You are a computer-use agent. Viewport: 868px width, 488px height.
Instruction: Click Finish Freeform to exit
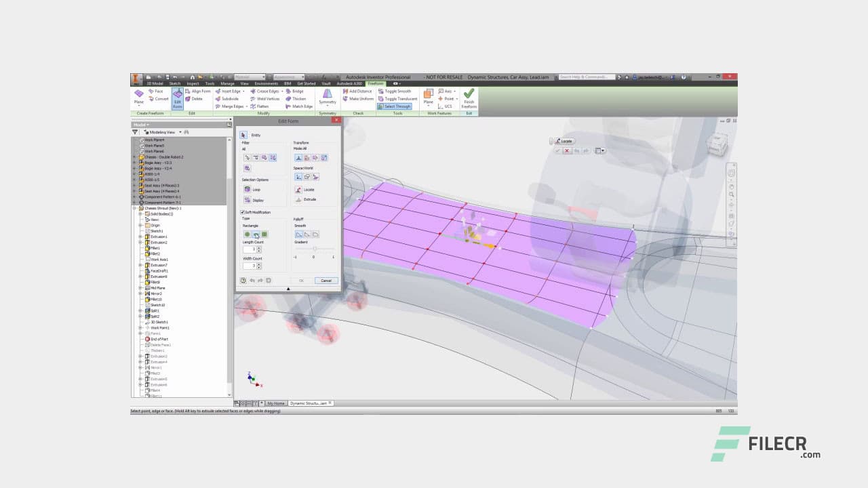click(x=469, y=99)
